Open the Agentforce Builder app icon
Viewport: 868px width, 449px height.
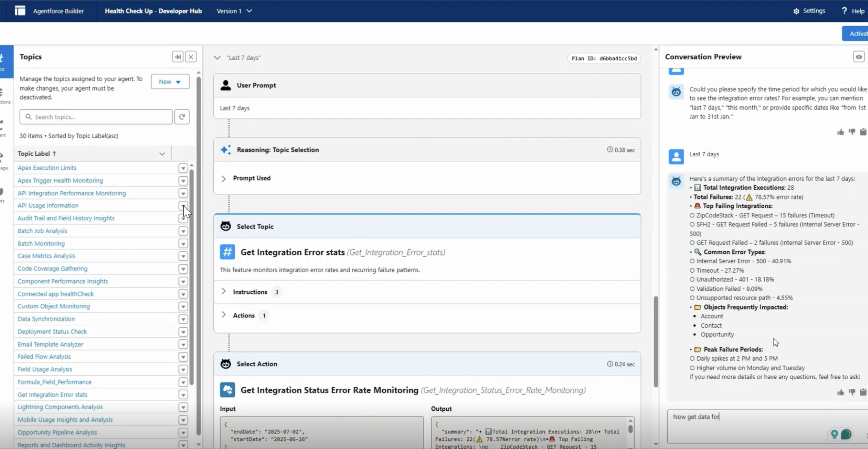coord(20,11)
